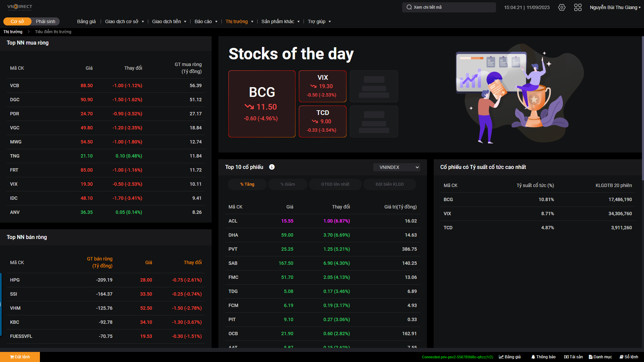
Task: Sort by GT bán ròng column header
Action: coord(100,262)
